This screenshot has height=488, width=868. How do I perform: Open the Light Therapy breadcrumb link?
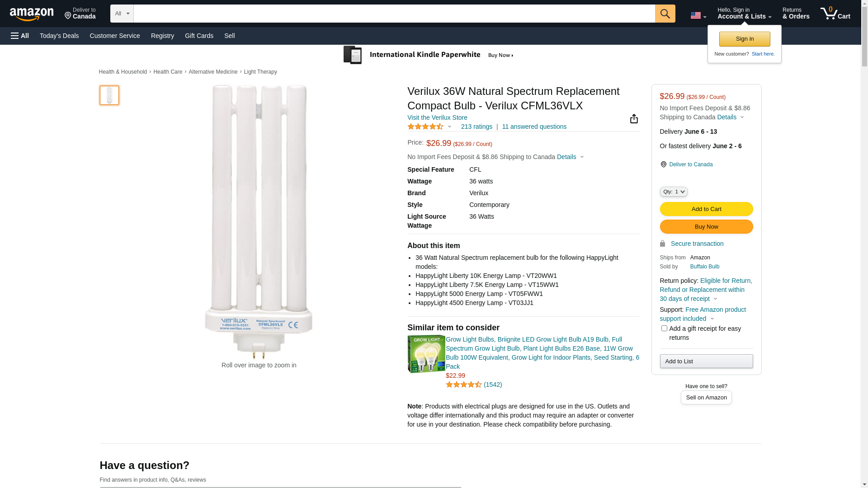pyautogui.click(x=260, y=72)
